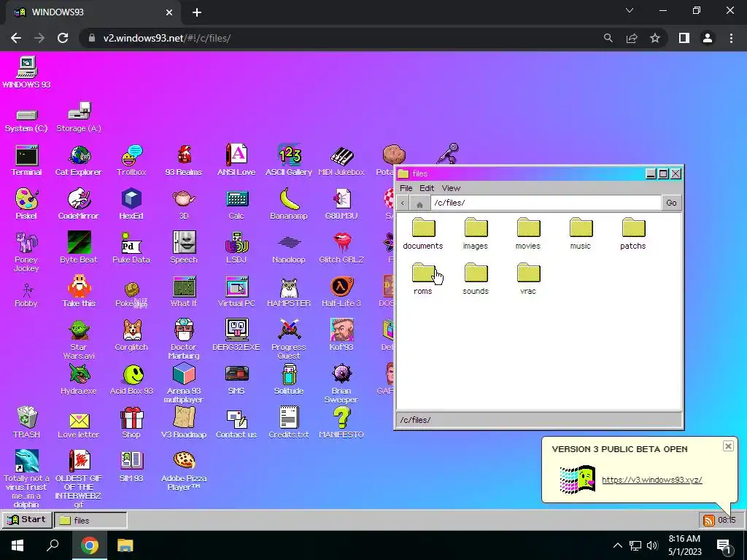The width and height of the screenshot is (747, 560).
Task: Open the movies folder
Action: tap(528, 234)
